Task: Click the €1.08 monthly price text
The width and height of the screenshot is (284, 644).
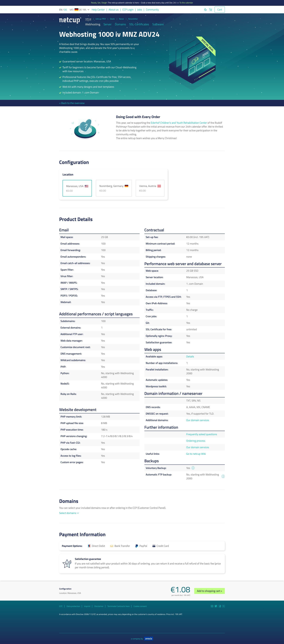Action: pos(180,590)
